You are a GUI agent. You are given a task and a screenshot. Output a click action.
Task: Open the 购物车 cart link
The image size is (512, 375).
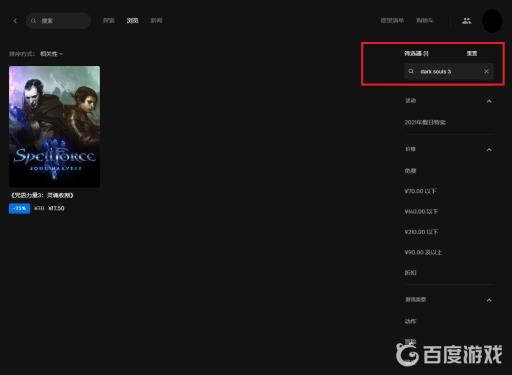424,21
